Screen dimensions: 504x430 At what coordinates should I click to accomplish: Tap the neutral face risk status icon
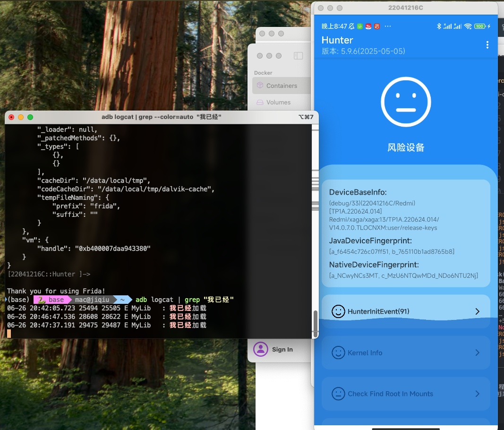pos(405,102)
